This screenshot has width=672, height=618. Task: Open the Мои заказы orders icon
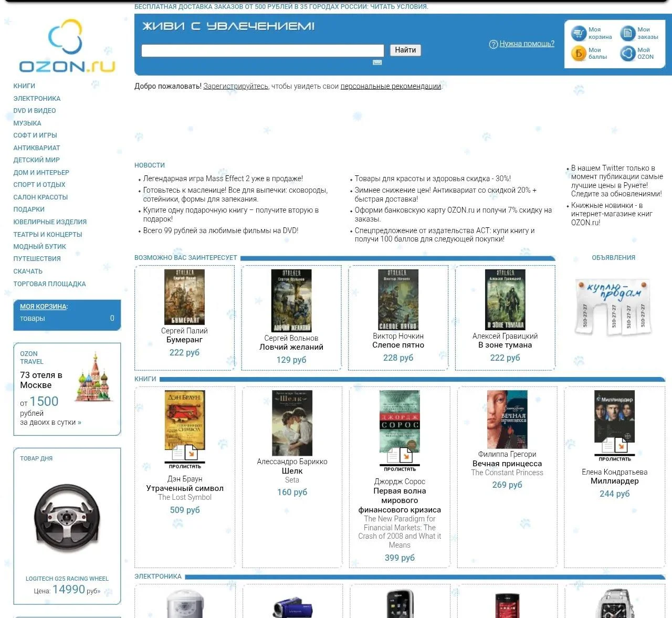627,34
